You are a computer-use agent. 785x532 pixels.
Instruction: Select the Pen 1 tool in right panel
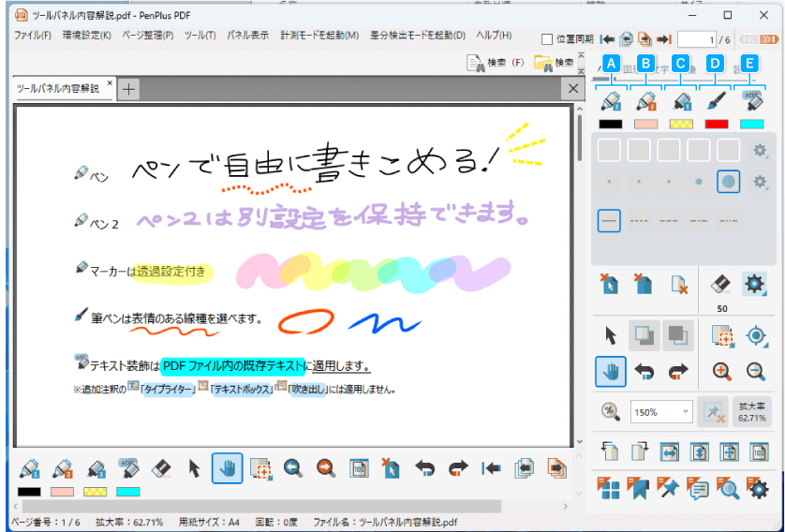click(x=611, y=100)
